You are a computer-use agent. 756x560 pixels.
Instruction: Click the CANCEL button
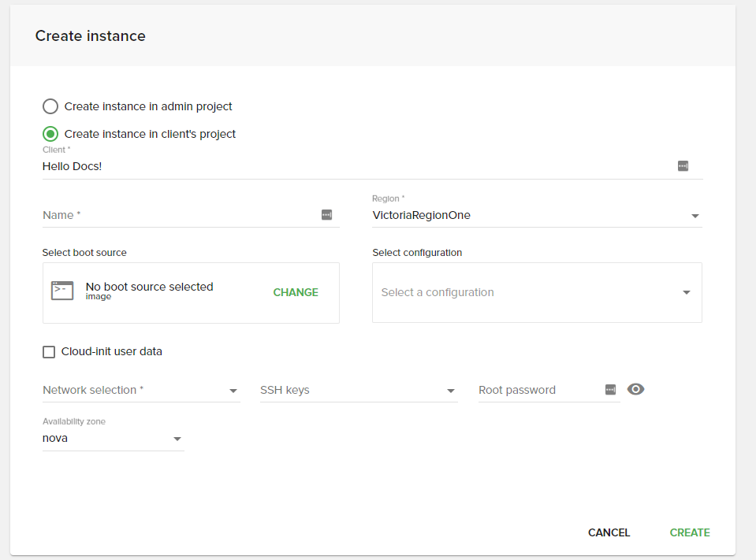pyautogui.click(x=609, y=532)
